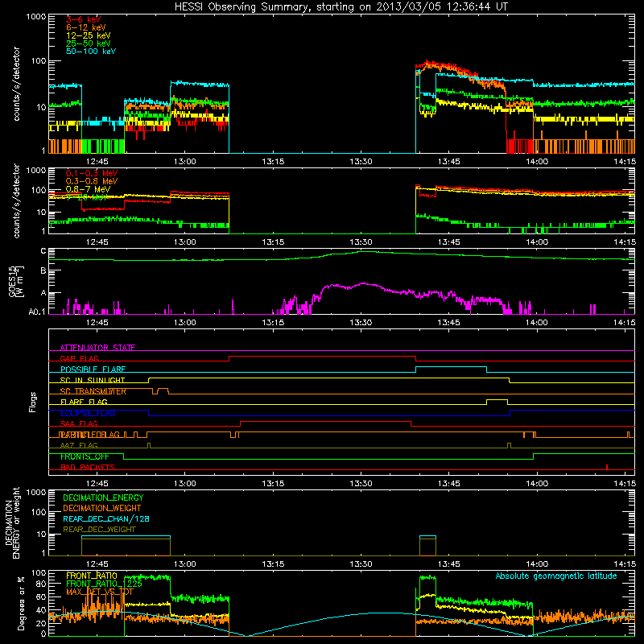Click the 'C' class tick on GOES axis
The width and height of the screenshot is (644, 644).
click(43, 251)
